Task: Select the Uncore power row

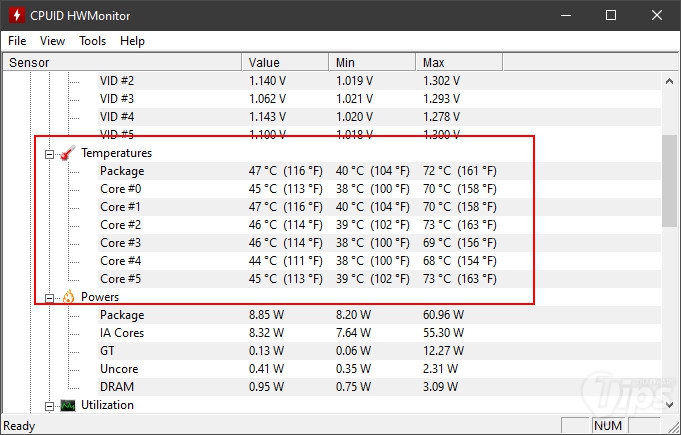Action: (379, 369)
